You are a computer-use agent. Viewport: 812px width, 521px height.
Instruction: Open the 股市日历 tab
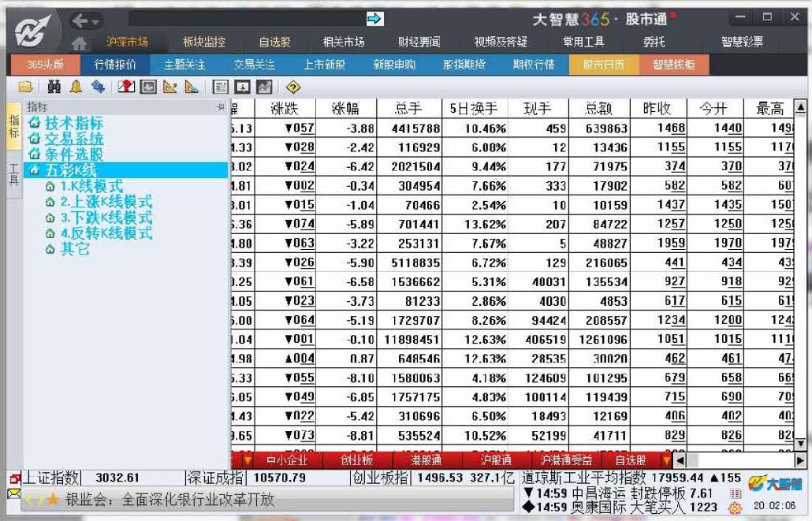click(604, 65)
